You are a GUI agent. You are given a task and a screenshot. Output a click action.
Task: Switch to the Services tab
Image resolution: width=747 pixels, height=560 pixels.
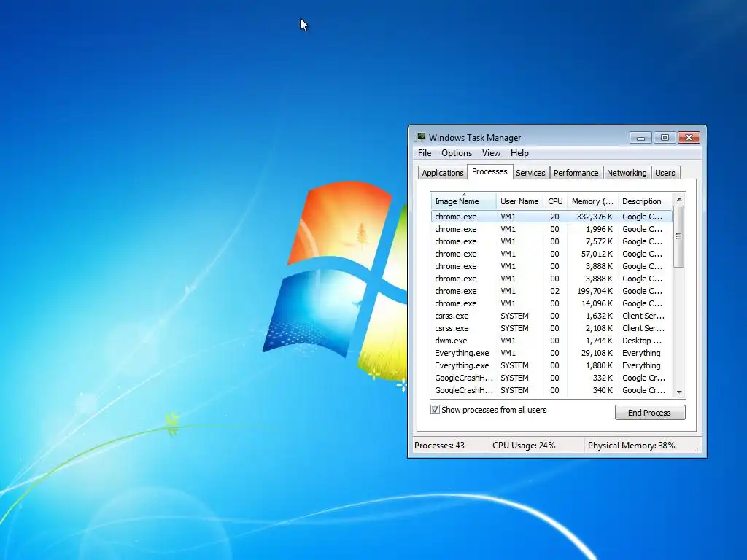[x=530, y=173]
